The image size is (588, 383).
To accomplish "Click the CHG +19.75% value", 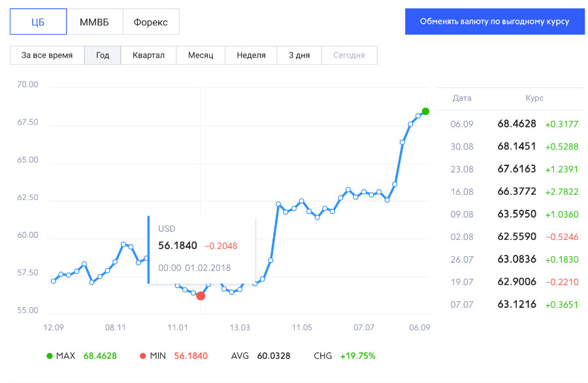I will tap(357, 356).
